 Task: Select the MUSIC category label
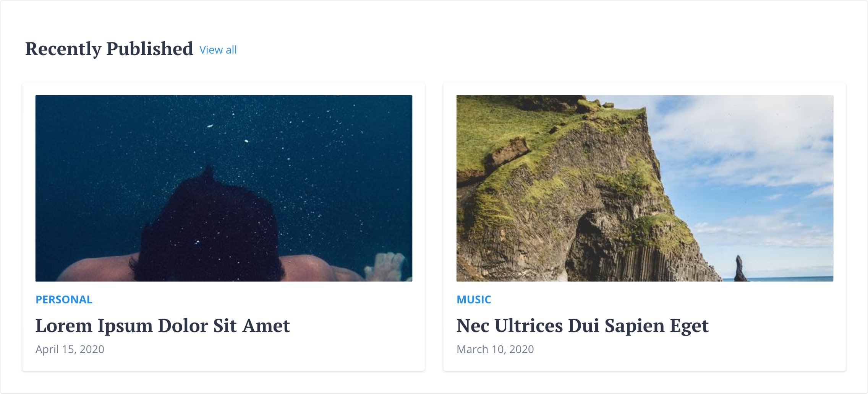coord(474,300)
